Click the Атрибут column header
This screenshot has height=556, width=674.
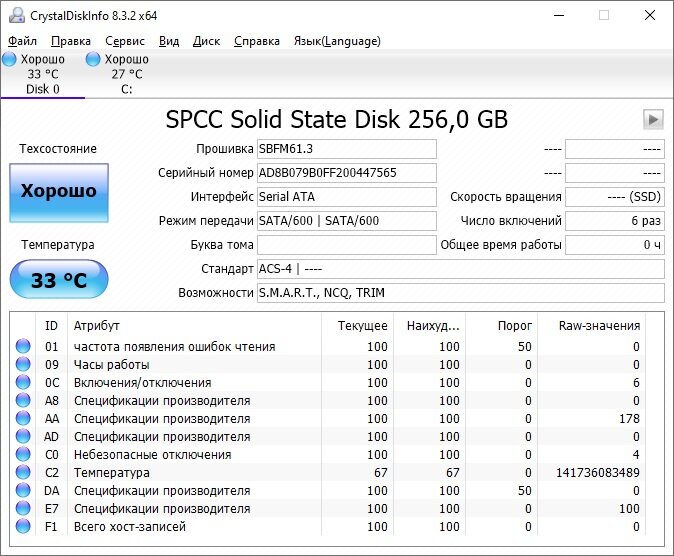[x=194, y=326]
